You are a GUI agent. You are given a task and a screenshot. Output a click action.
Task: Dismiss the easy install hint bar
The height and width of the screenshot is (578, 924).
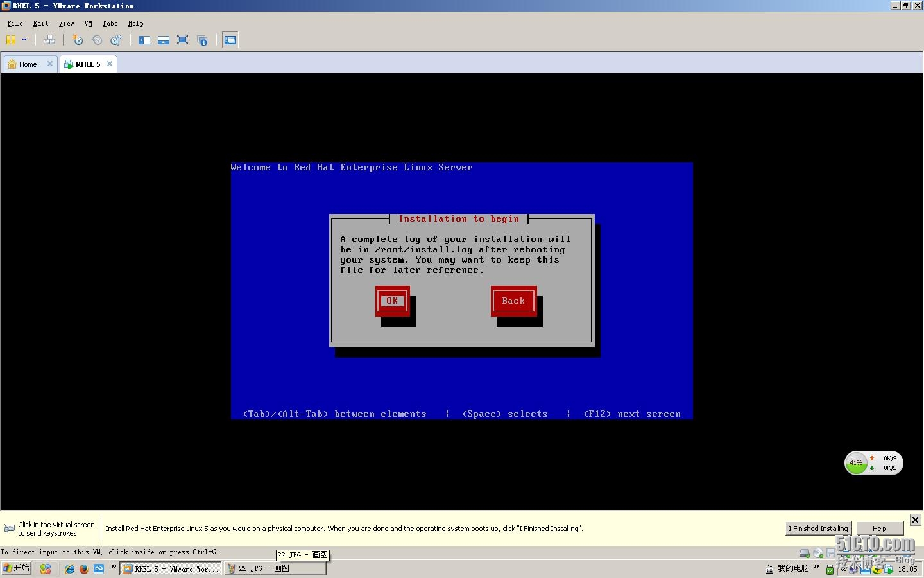click(916, 520)
